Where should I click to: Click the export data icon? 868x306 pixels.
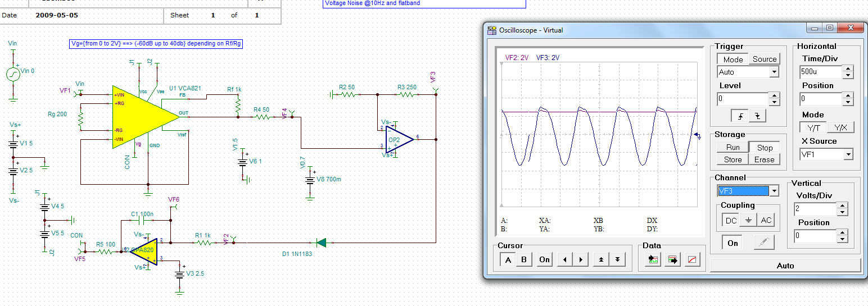[672, 260]
